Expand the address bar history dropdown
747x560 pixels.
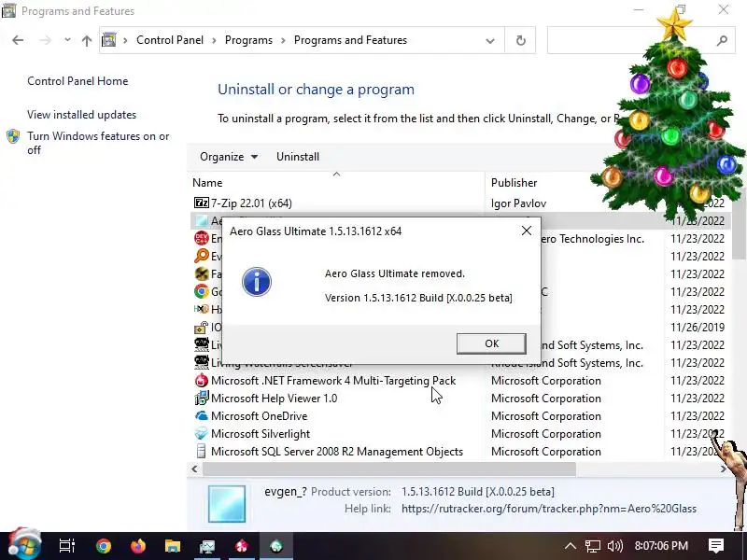(489, 40)
